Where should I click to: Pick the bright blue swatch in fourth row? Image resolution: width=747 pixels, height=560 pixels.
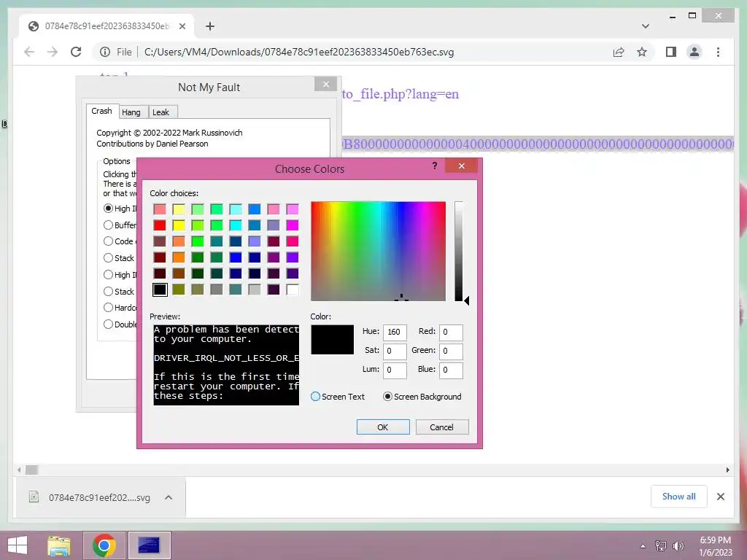pyautogui.click(x=236, y=257)
